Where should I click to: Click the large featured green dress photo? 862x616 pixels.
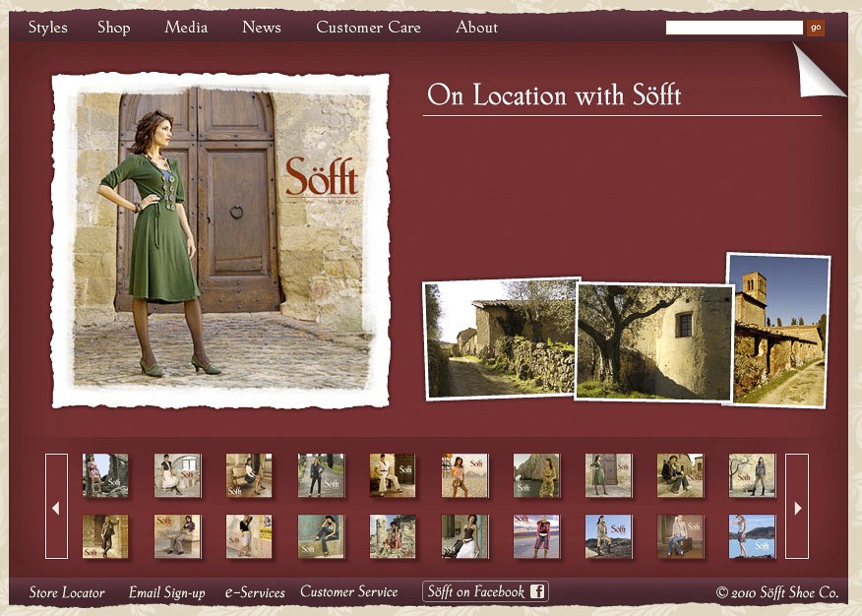click(x=221, y=240)
